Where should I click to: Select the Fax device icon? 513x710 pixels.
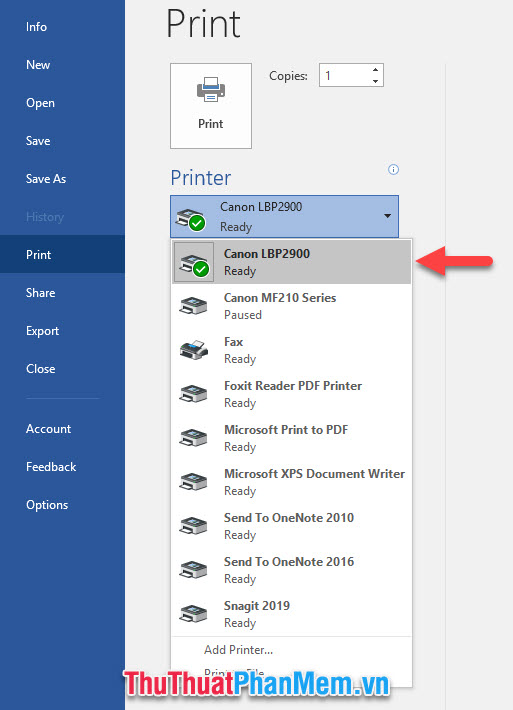(x=193, y=350)
